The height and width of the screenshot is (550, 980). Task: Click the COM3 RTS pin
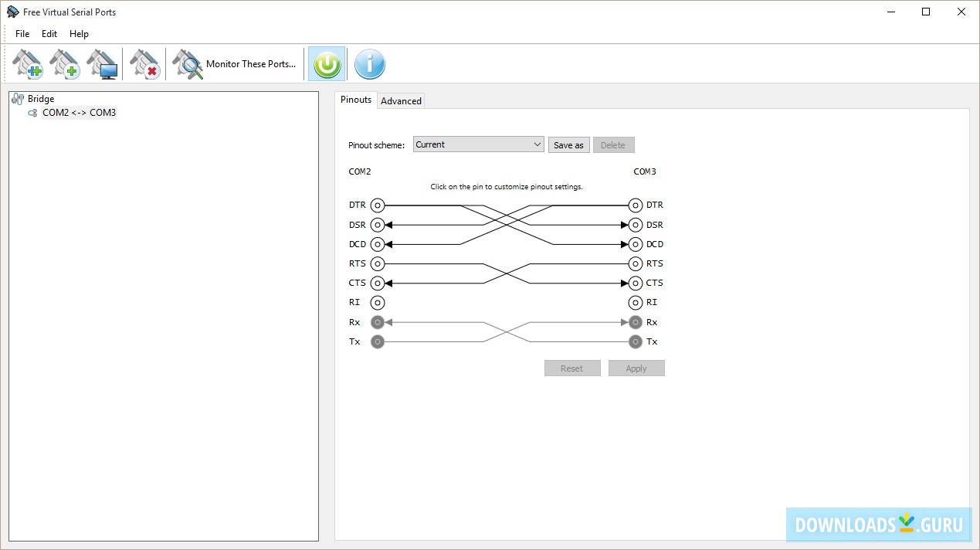point(636,264)
